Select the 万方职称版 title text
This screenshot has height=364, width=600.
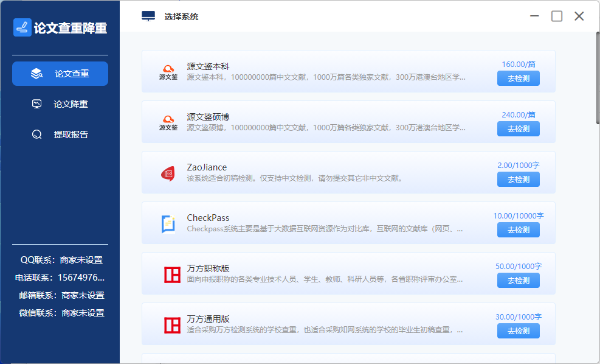click(x=208, y=269)
